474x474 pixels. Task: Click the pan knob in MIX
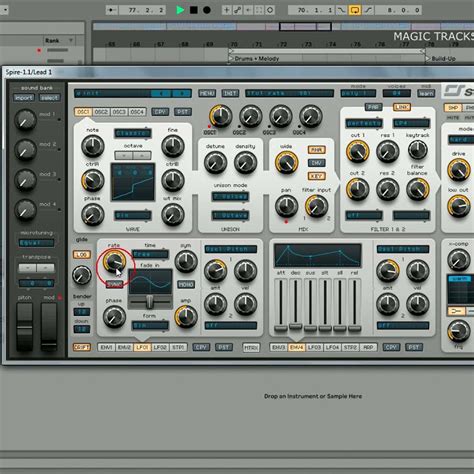tap(286, 206)
